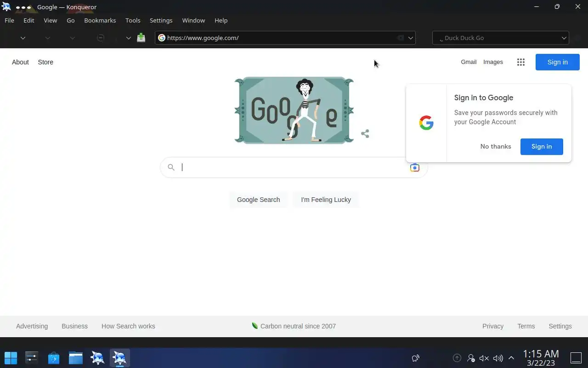Open System Settings from the taskbar
This screenshot has height=368, width=588.
(x=32, y=358)
